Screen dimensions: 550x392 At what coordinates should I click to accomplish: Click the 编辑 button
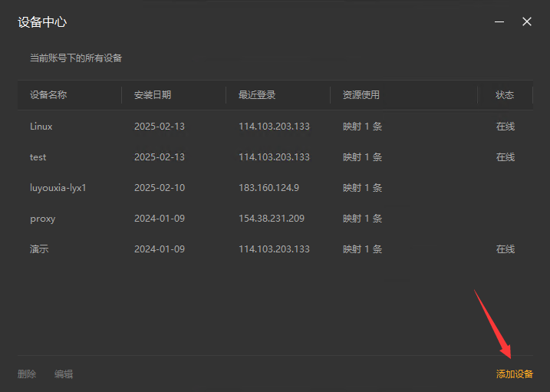click(64, 374)
